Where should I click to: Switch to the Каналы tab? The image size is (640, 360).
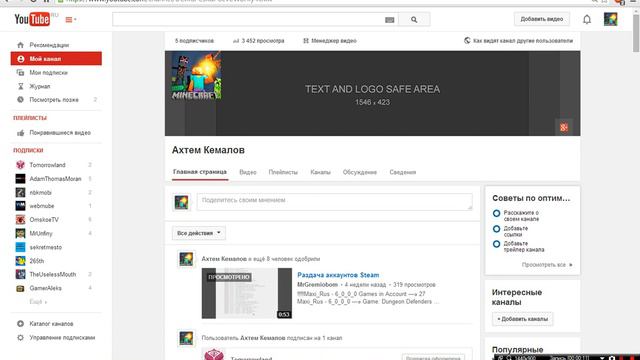coord(320,172)
